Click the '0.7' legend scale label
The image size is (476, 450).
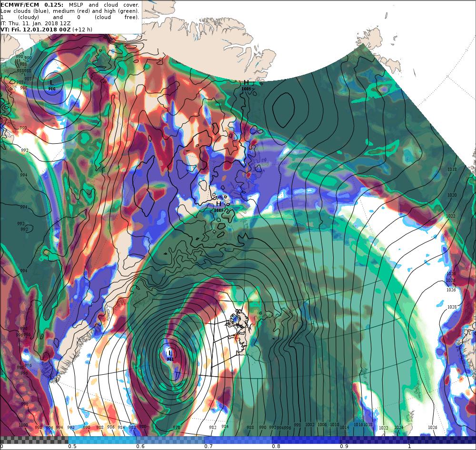click(x=208, y=446)
